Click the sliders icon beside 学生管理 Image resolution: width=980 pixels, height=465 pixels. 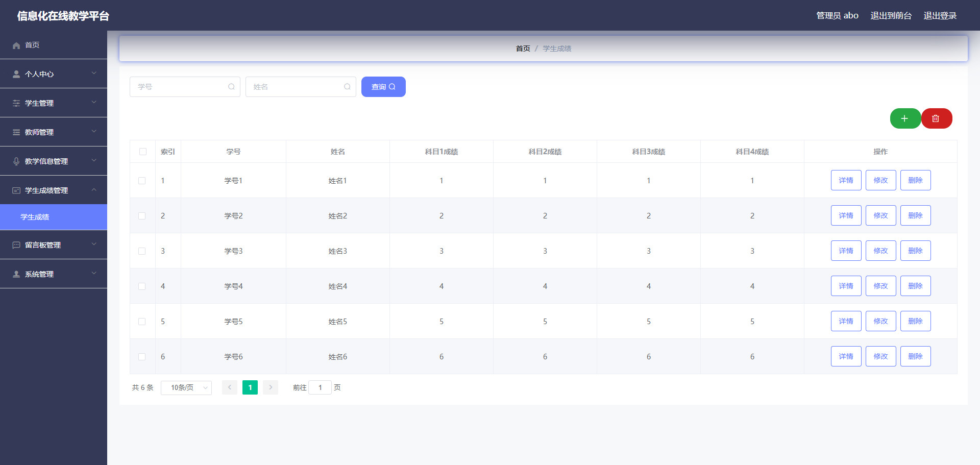16,103
